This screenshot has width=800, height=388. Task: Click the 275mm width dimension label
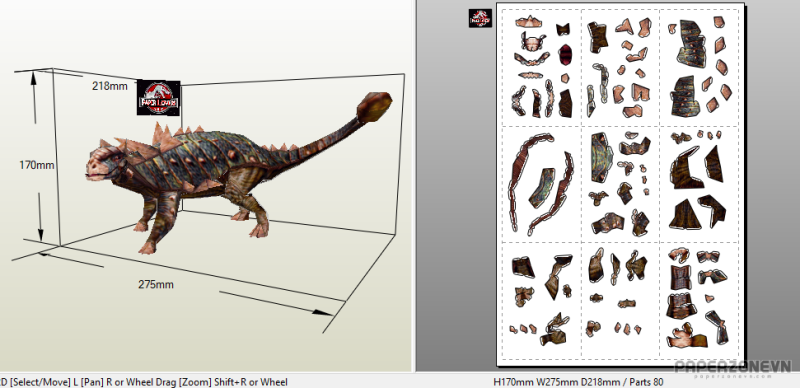click(x=156, y=284)
